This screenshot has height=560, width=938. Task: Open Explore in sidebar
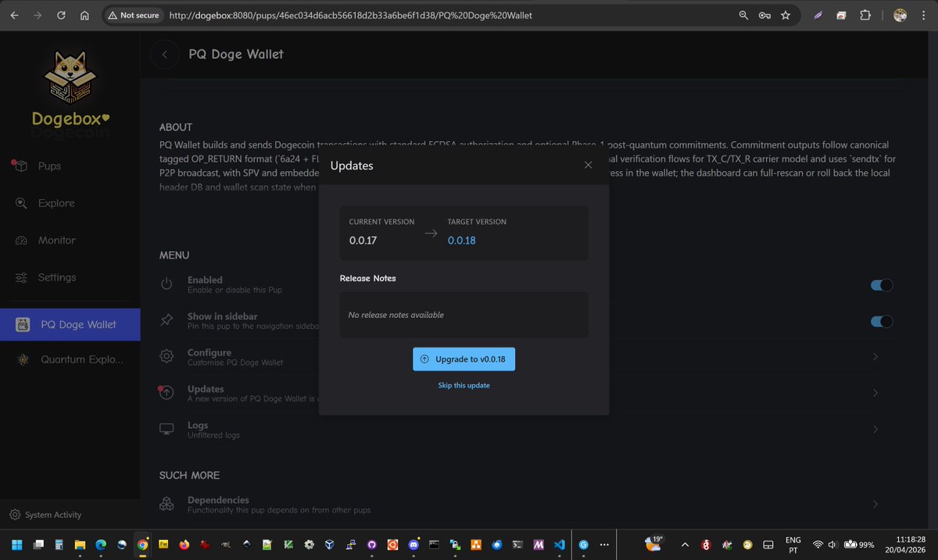(x=56, y=203)
